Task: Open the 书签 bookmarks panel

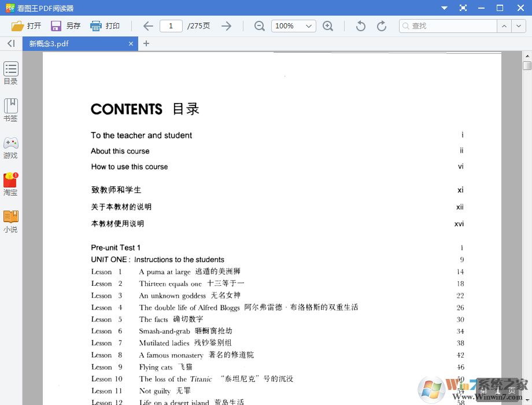Action: coord(11,110)
